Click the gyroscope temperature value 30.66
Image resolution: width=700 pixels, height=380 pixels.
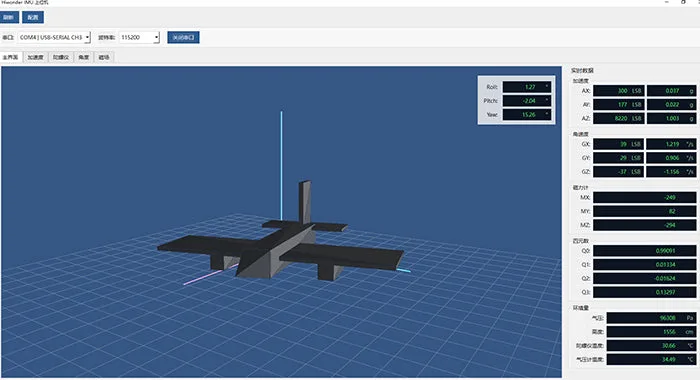tap(651, 346)
